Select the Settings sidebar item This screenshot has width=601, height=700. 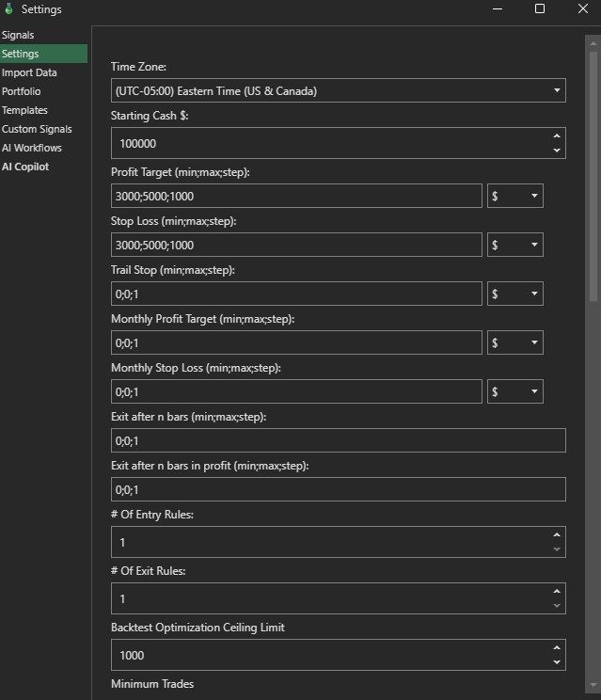coord(43,54)
